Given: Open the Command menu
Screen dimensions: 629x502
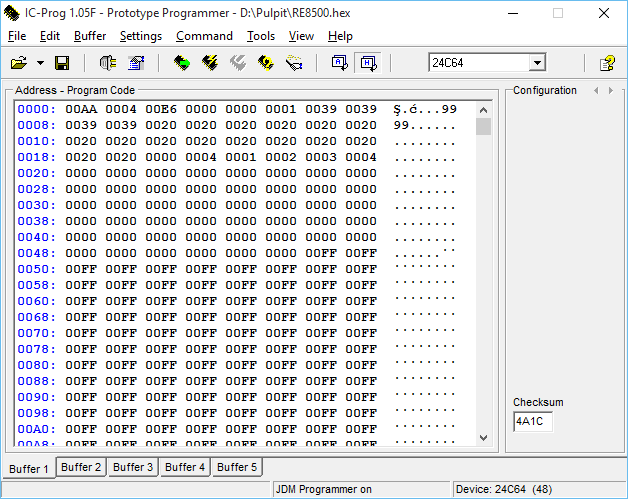Looking at the screenshot, I should [x=204, y=36].
